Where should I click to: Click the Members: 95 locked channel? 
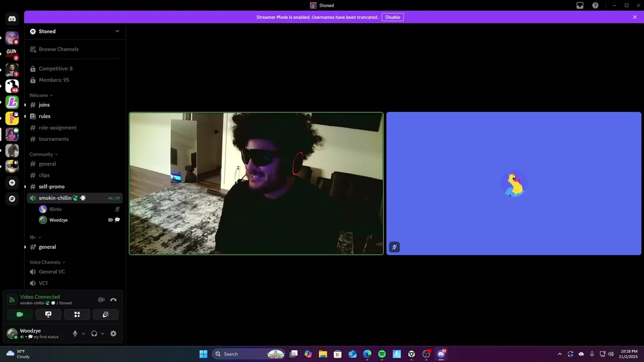pyautogui.click(x=74, y=80)
